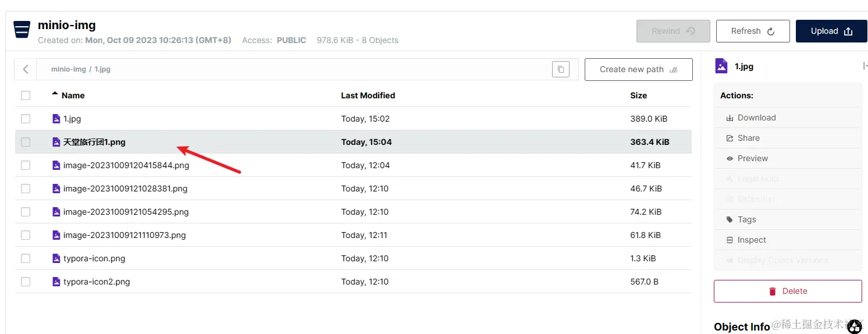868x334 pixels.
Task: Check the box for image-20231009121110973.png
Action: tap(26, 235)
